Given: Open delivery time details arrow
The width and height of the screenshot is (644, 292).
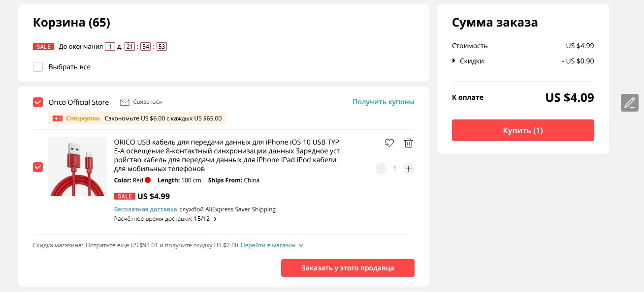Looking at the screenshot, I should coord(215,219).
